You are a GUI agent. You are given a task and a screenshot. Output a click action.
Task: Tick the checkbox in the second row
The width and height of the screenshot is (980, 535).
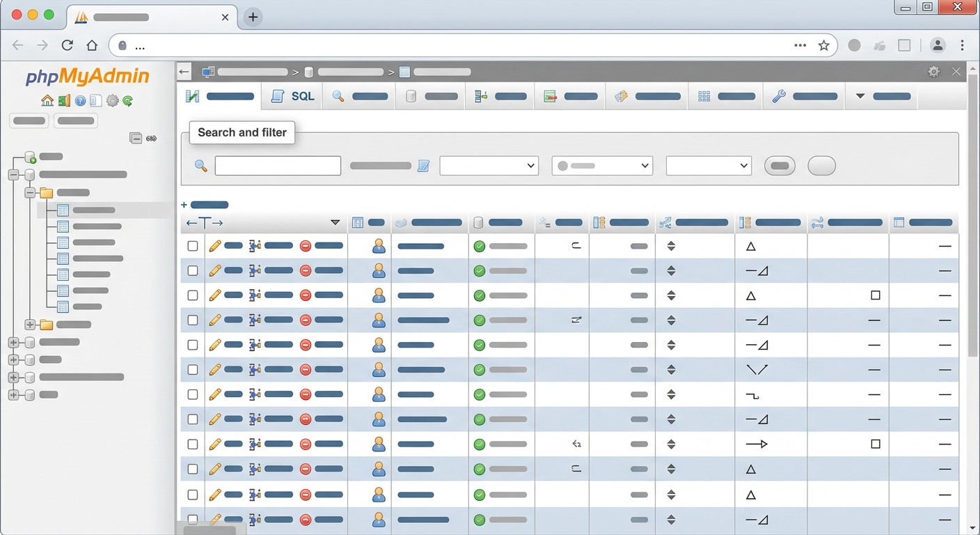pyautogui.click(x=193, y=270)
